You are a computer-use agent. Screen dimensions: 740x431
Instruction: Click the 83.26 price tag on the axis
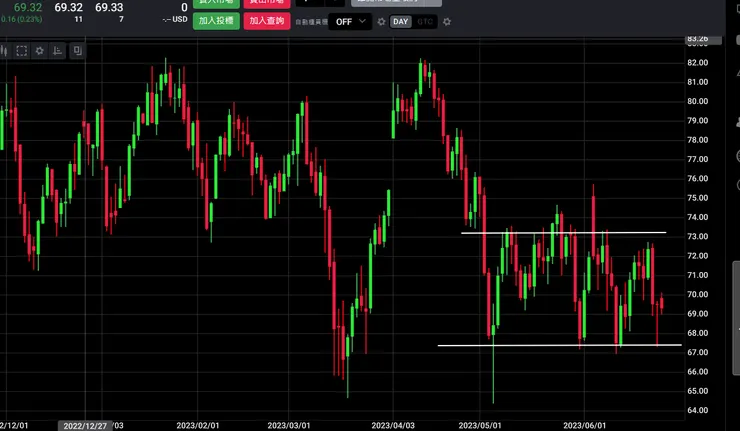point(703,39)
